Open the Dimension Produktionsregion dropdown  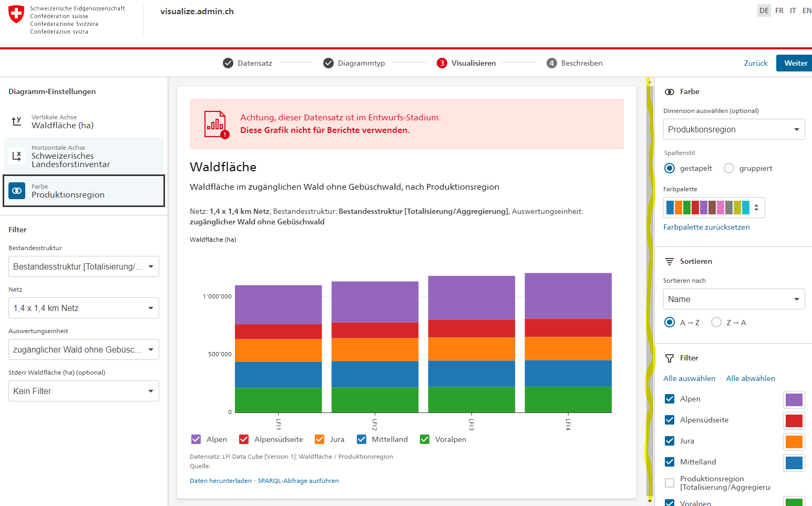pos(734,129)
